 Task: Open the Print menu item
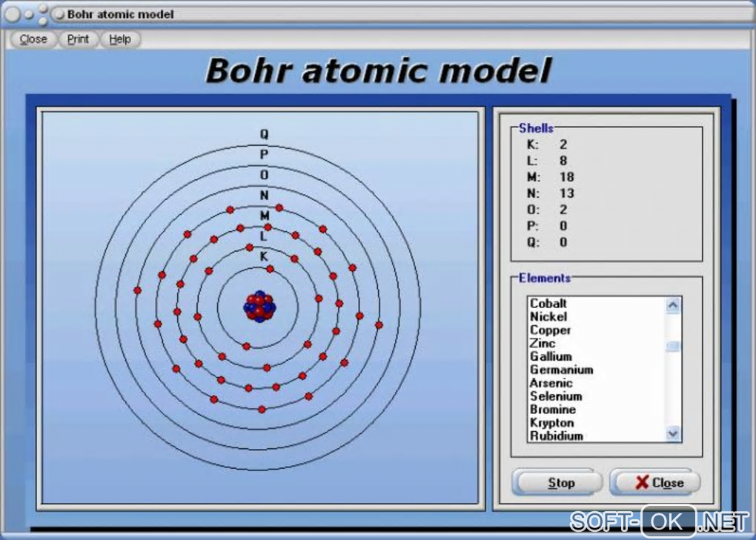click(x=78, y=39)
